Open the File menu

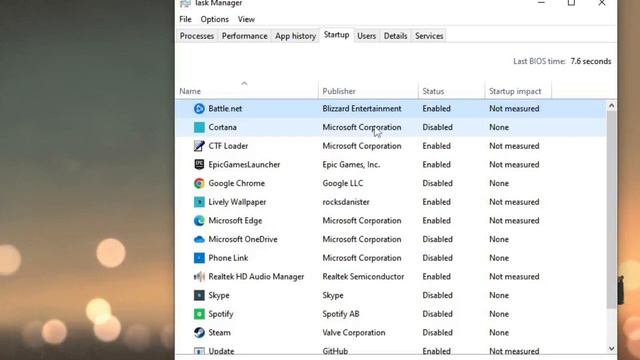(185, 19)
